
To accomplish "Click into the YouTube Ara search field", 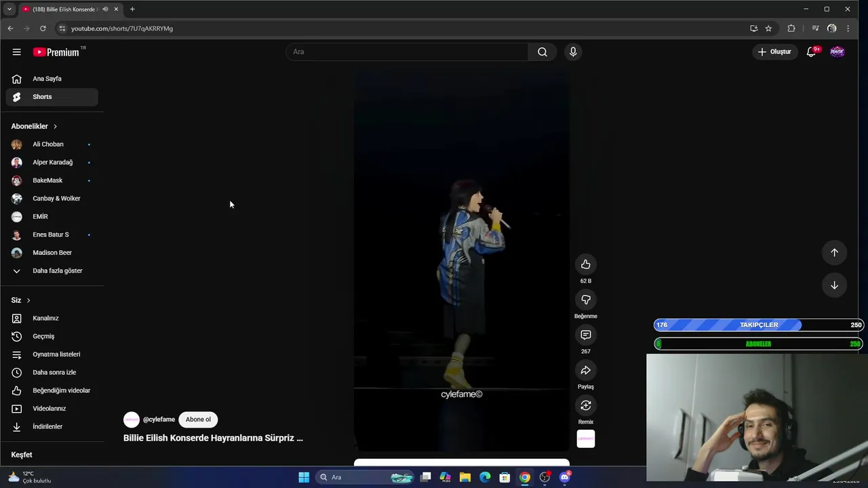I will coord(407,52).
